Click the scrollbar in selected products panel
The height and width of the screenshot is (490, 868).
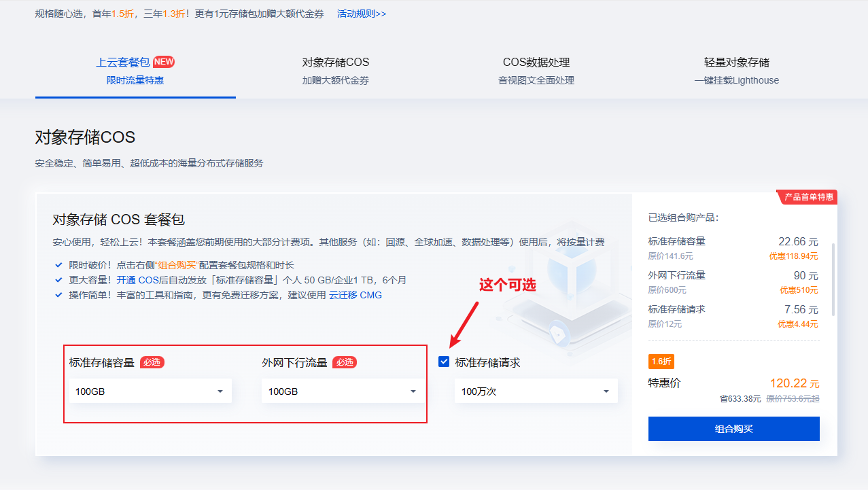(833, 279)
